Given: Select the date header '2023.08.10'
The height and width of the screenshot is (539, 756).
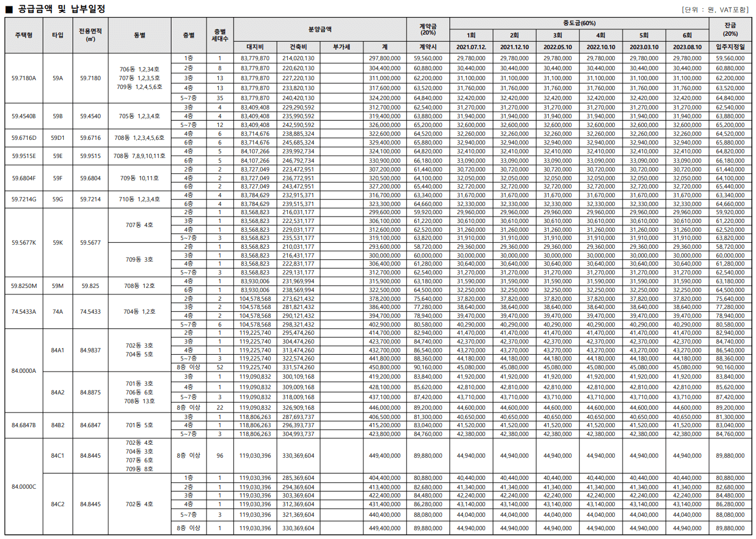Looking at the screenshot, I should [687, 46].
